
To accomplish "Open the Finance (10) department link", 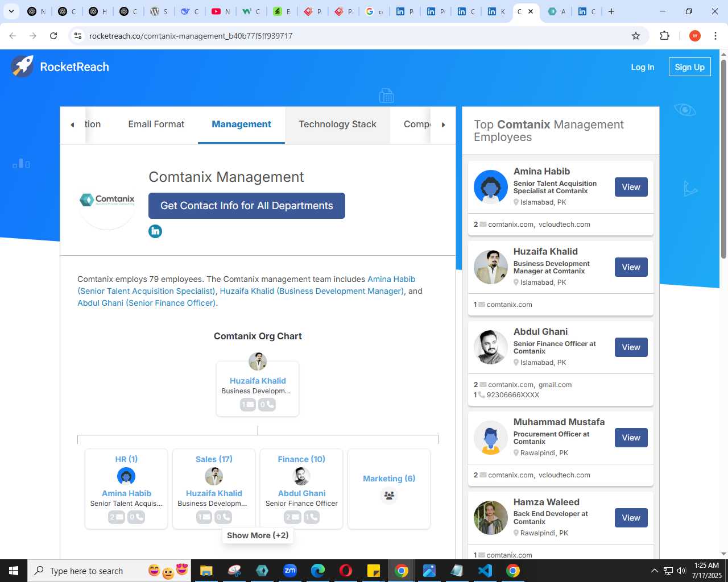I will [x=301, y=459].
